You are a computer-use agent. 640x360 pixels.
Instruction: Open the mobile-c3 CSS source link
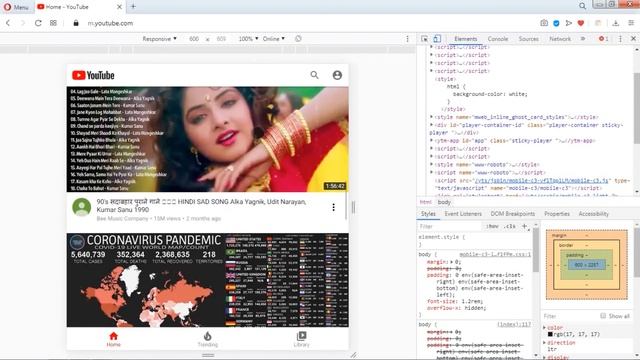(495, 254)
